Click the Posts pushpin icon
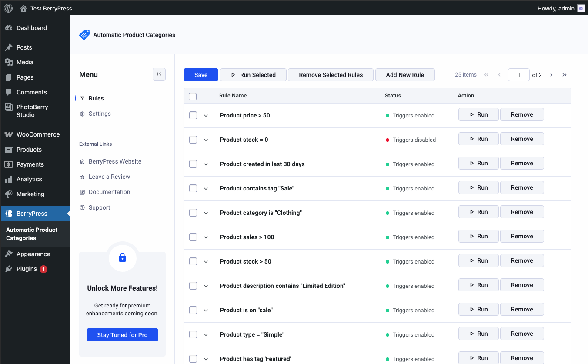 coord(9,47)
